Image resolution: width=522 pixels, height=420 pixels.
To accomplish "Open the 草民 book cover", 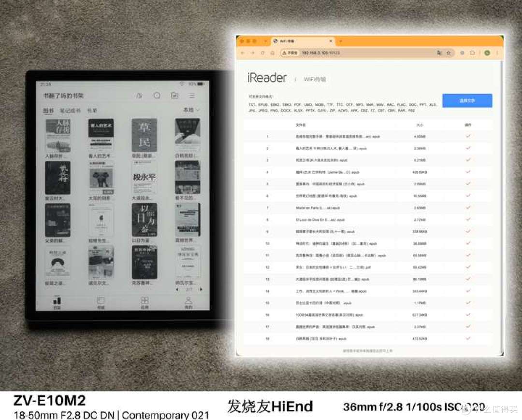I will tap(144, 135).
